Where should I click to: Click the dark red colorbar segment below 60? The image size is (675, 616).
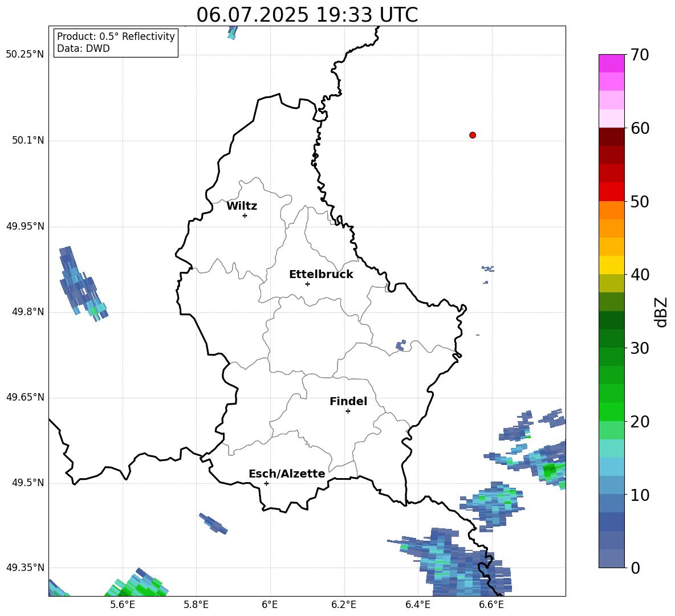(x=611, y=137)
